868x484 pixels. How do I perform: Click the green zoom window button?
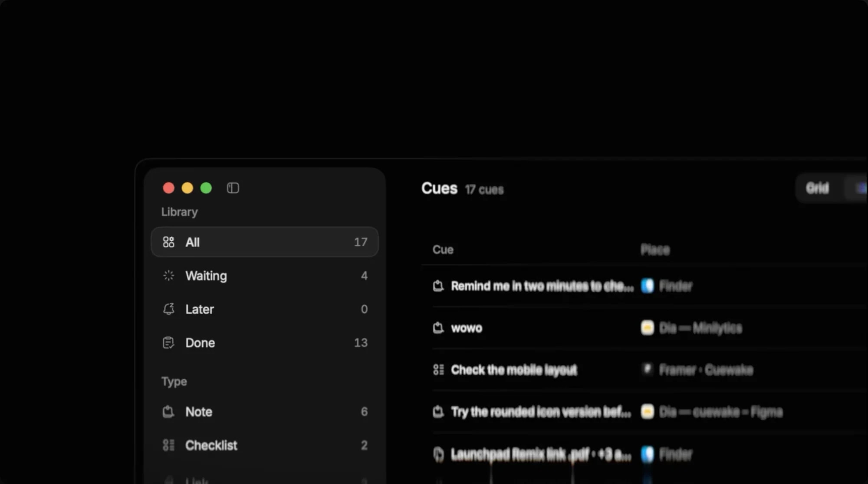[x=206, y=188]
